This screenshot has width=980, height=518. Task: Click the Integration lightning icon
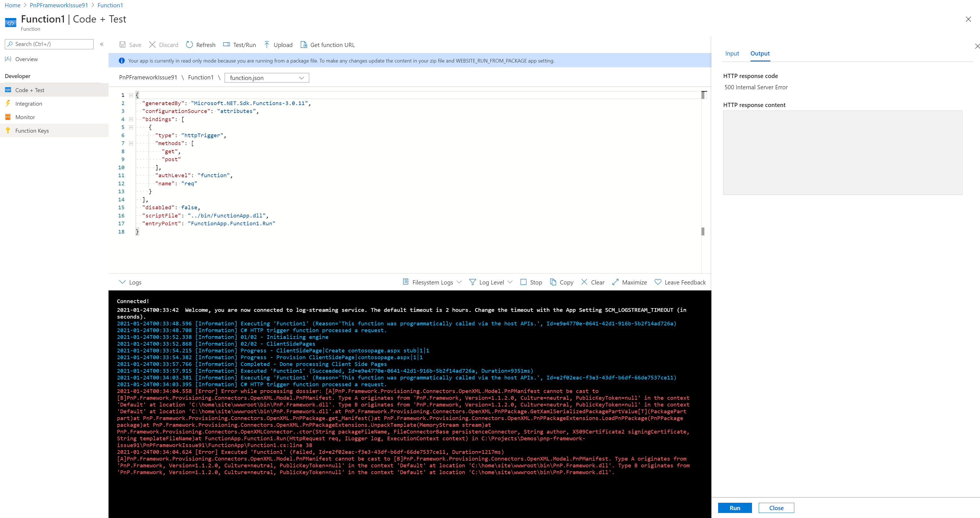click(x=8, y=103)
